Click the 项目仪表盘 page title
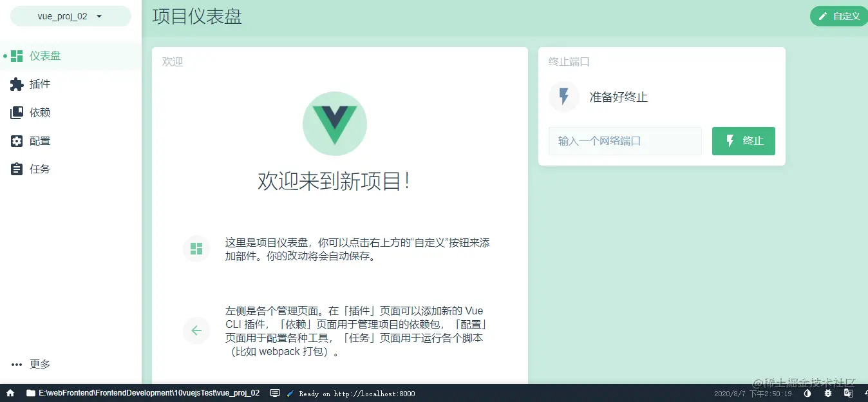868x402 pixels. click(197, 16)
